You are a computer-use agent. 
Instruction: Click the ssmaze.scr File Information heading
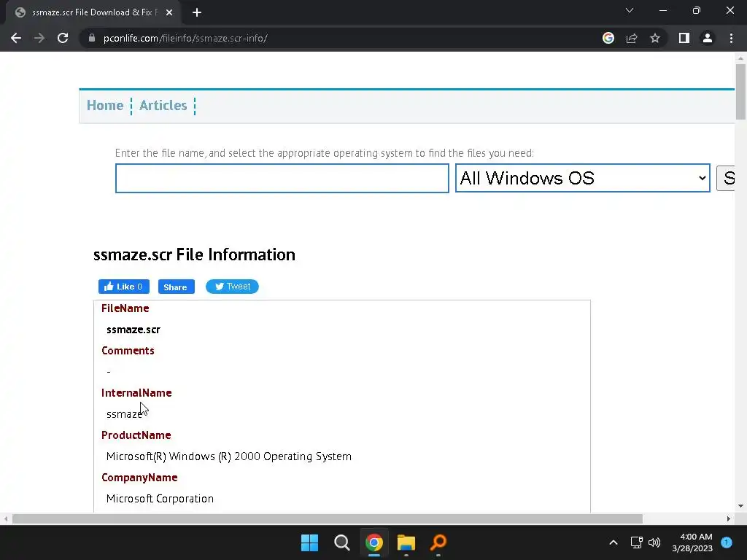pos(194,254)
